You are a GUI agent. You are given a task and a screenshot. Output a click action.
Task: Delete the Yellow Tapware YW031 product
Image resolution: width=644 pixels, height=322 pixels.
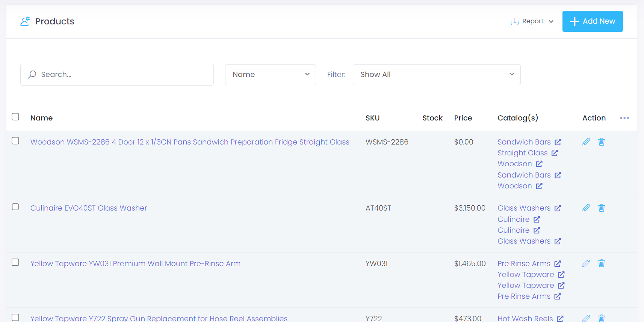(602, 263)
